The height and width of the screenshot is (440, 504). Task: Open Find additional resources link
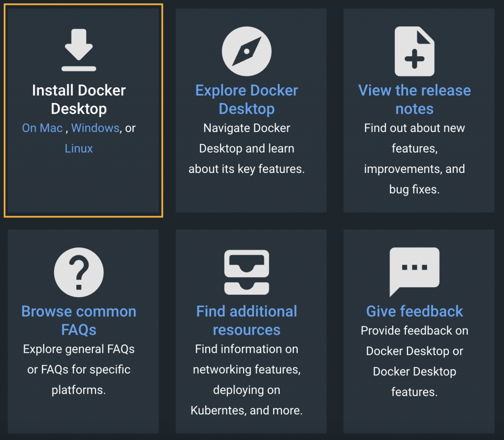(x=247, y=321)
